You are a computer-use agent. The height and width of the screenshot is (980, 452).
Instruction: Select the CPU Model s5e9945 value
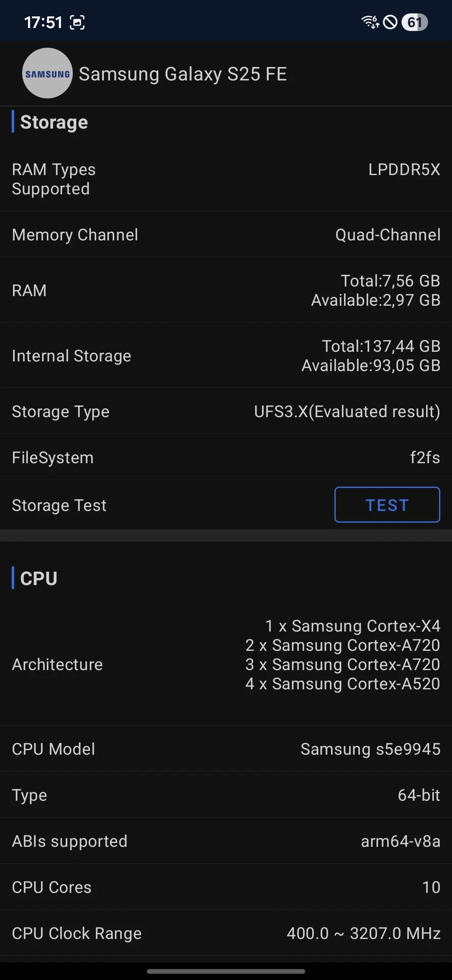coord(370,749)
